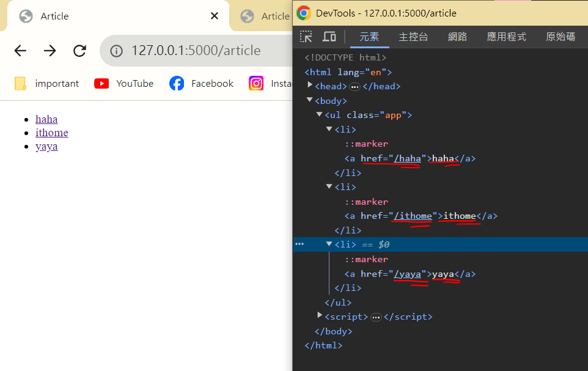Switch to the 主控台 tab
The width and height of the screenshot is (588, 371).
(413, 37)
